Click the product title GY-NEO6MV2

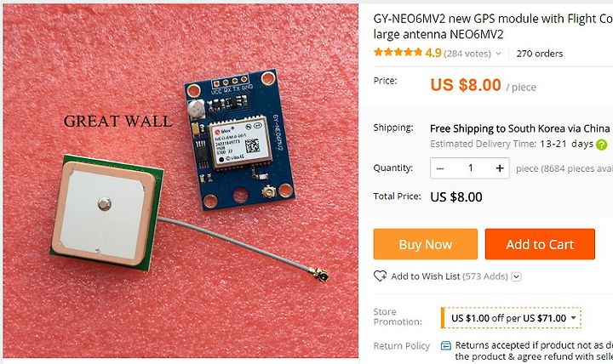[493, 26]
